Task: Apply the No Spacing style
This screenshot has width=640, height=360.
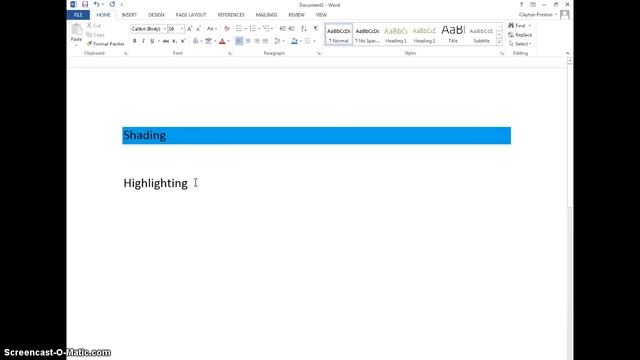Action: point(367,34)
